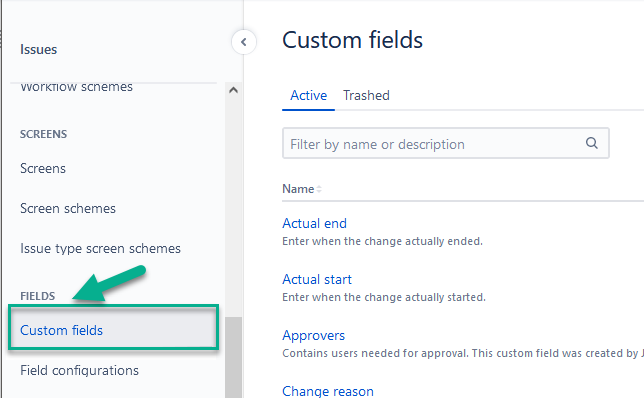Screen dimensions: 644x398
Task: Select Issue type screen schemes
Action: tap(100, 249)
